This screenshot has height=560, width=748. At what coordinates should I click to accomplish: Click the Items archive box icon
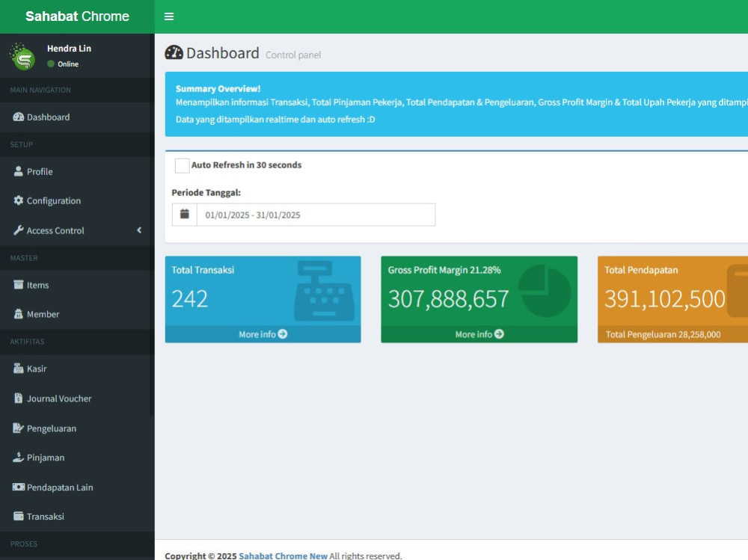18,285
